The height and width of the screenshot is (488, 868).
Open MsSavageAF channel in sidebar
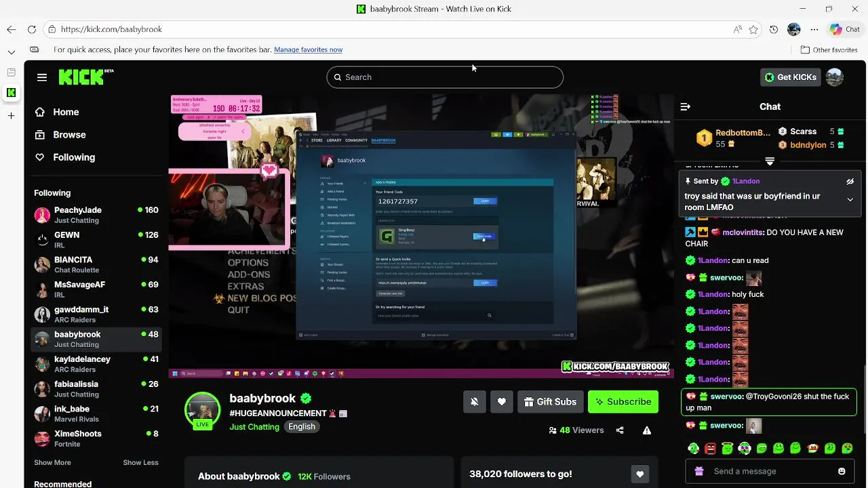point(96,289)
